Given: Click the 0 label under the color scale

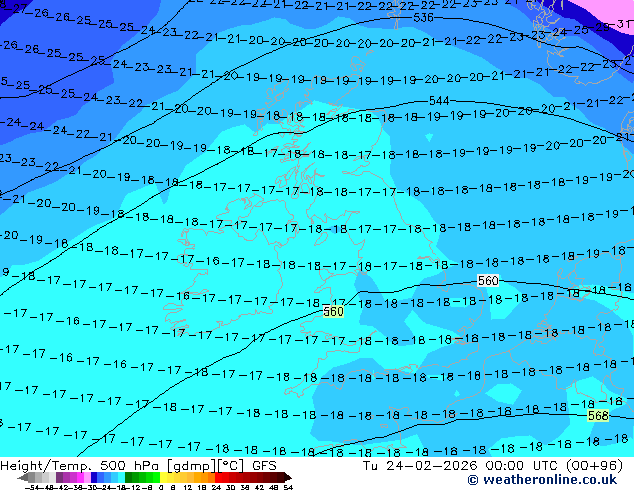Looking at the screenshot, I should tap(161, 487).
